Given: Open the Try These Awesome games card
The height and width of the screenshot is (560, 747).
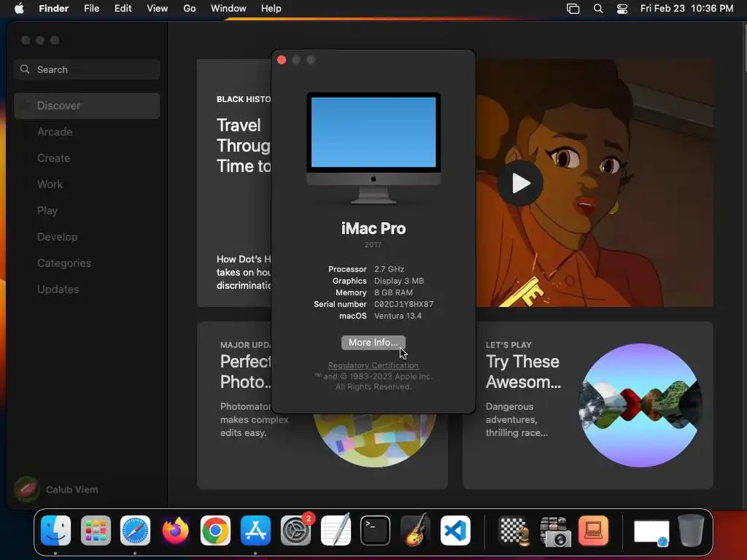Looking at the screenshot, I should point(587,405).
